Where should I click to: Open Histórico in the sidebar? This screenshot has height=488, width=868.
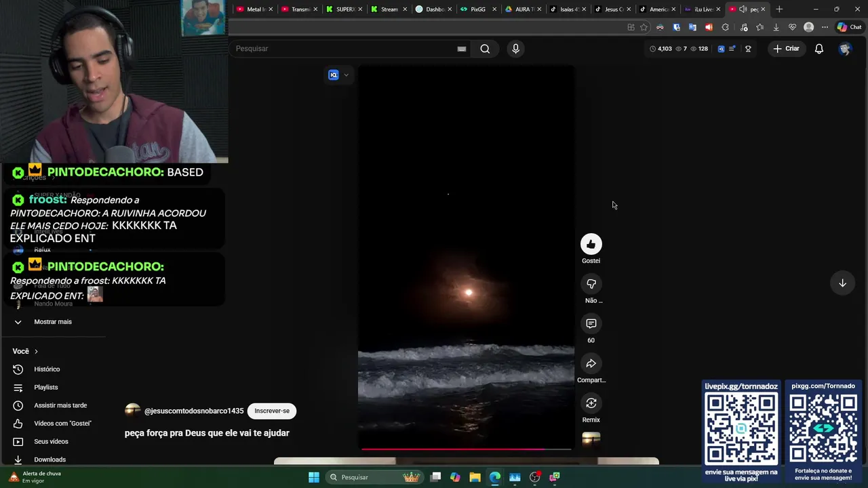tap(47, 369)
